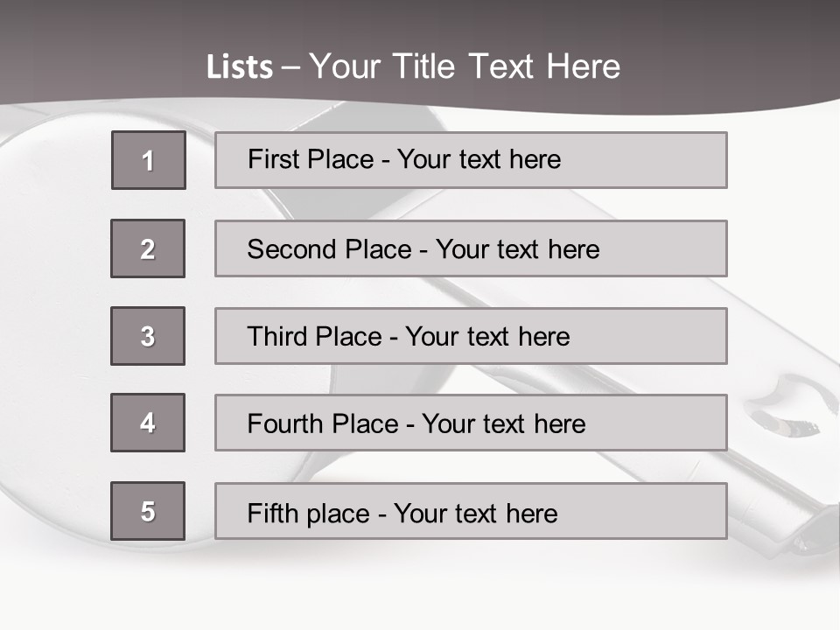The height and width of the screenshot is (630, 840).
Task: Click the slide title text
Action: (x=413, y=66)
